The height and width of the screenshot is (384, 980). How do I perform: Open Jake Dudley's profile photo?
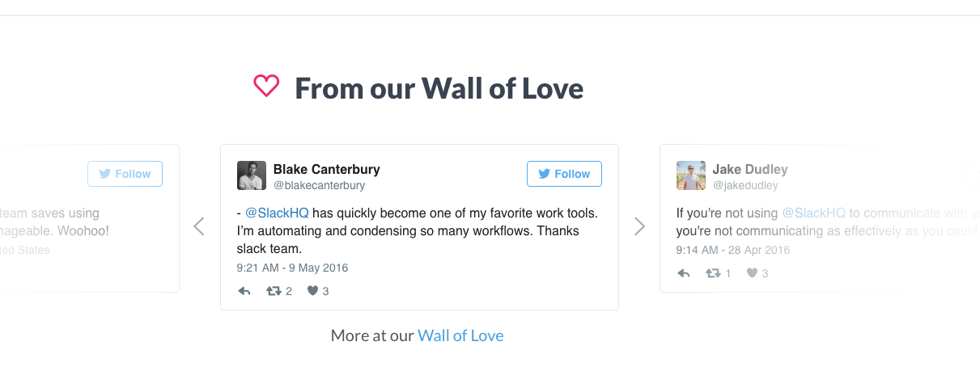tap(690, 175)
